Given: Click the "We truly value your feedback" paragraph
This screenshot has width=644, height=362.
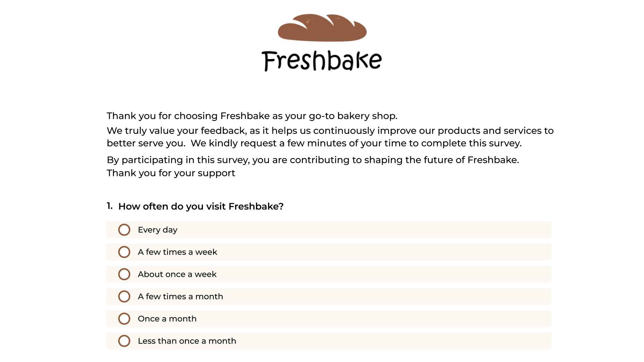Looking at the screenshot, I should click(330, 137).
